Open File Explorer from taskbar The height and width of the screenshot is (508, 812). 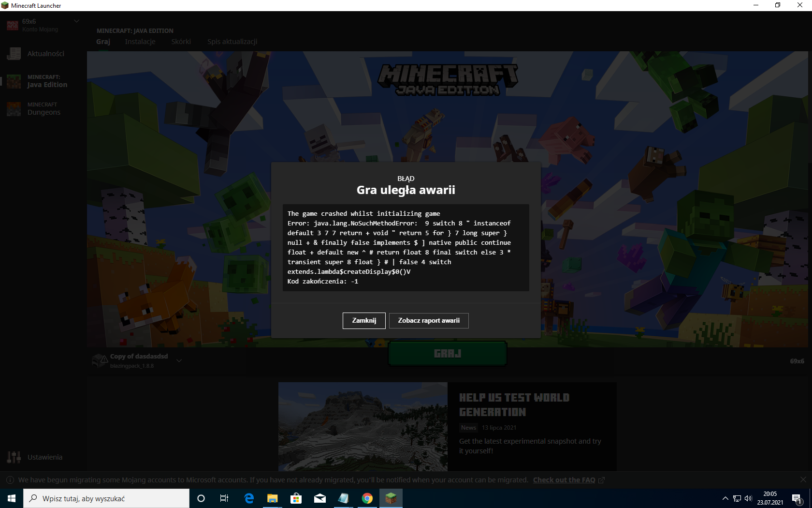pyautogui.click(x=273, y=498)
